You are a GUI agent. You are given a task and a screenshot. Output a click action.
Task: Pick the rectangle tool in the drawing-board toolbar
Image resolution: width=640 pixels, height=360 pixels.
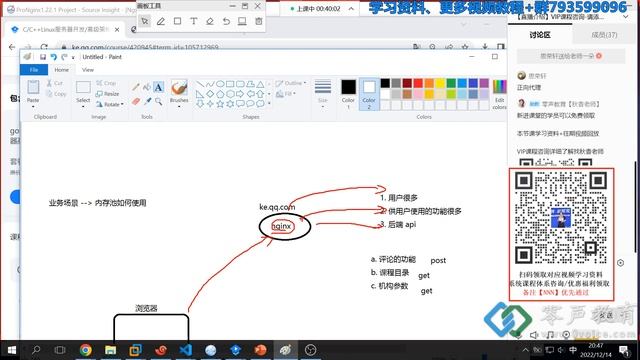(x=177, y=21)
